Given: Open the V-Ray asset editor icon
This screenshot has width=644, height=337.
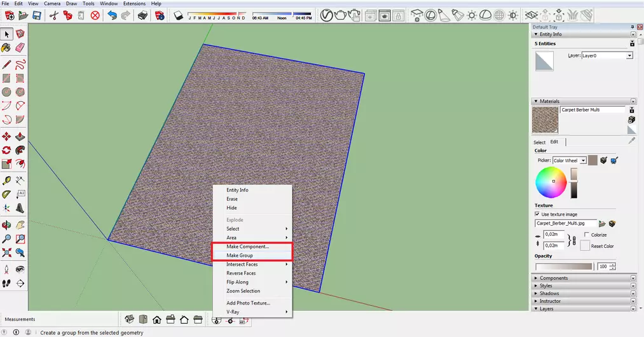Looking at the screenshot, I should 327,16.
